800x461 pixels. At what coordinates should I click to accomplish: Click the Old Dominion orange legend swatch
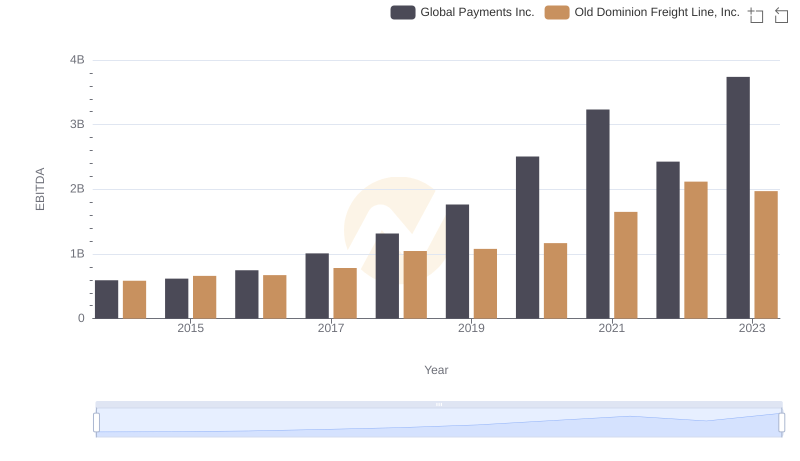(557, 12)
